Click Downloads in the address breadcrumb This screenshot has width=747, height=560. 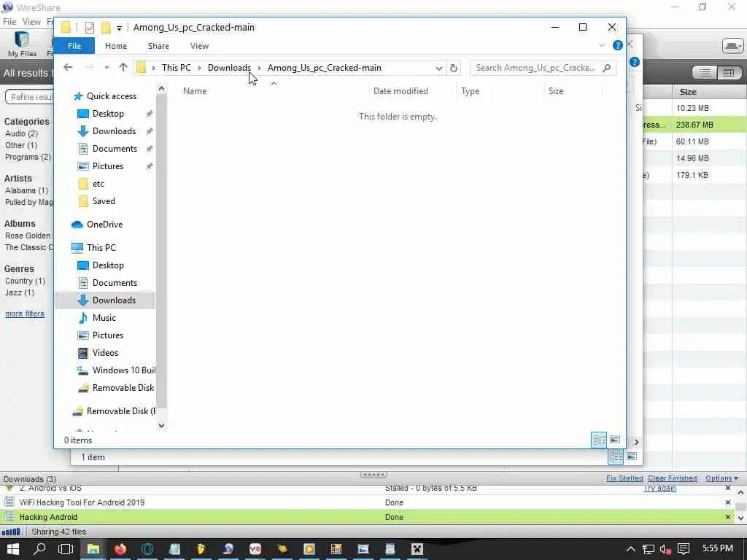pyautogui.click(x=229, y=68)
